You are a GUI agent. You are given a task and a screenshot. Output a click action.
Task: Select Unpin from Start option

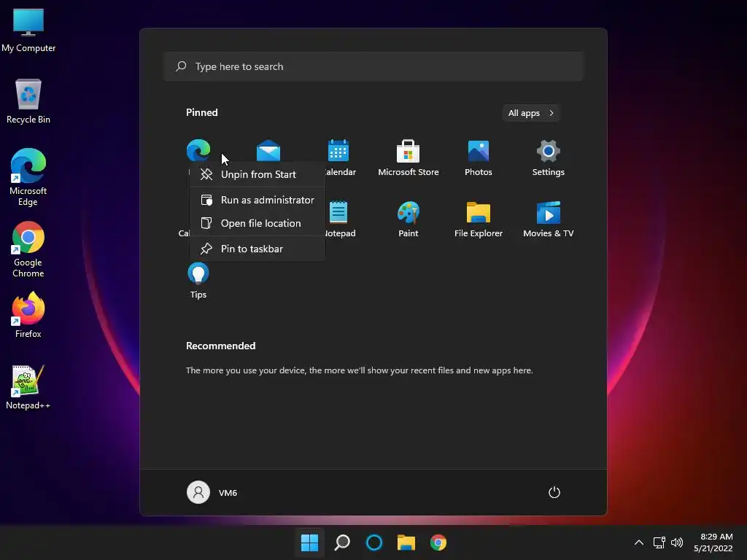point(258,174)
